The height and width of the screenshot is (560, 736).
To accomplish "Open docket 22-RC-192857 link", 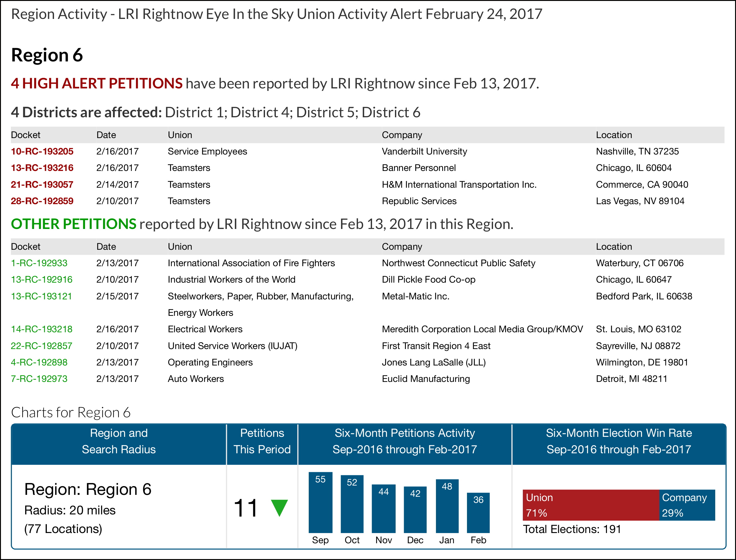I will tap(42, 346).
